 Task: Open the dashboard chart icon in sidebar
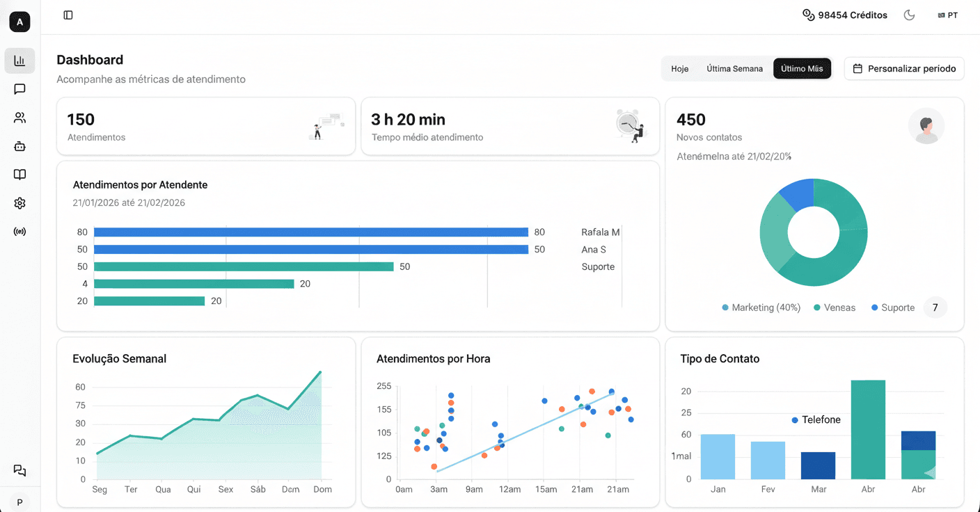pos(19,61)
